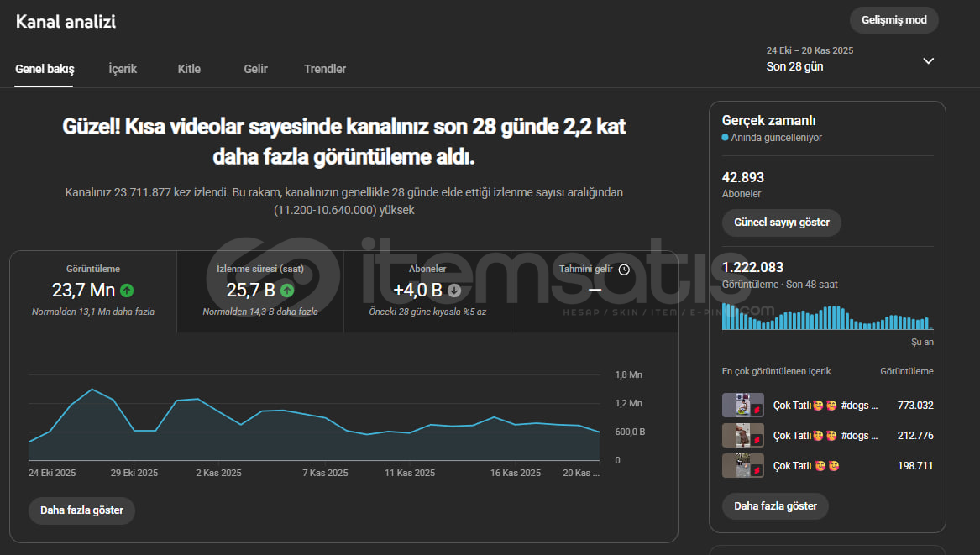Select the İzlenme süresi (saat) metric card
The image size is (980, 555).
coord(260,291)
